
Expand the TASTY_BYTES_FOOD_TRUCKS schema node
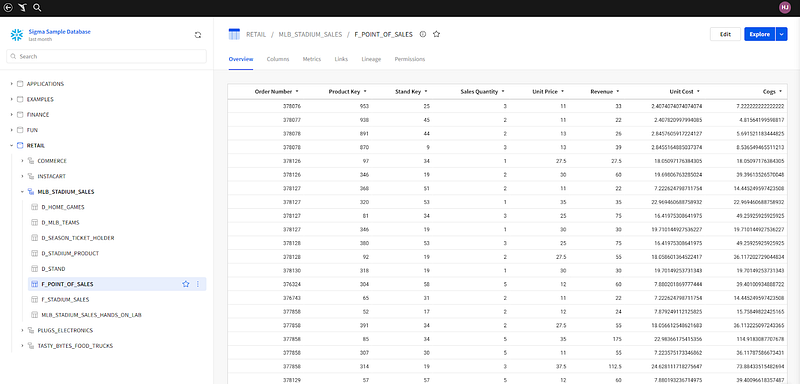22,345
